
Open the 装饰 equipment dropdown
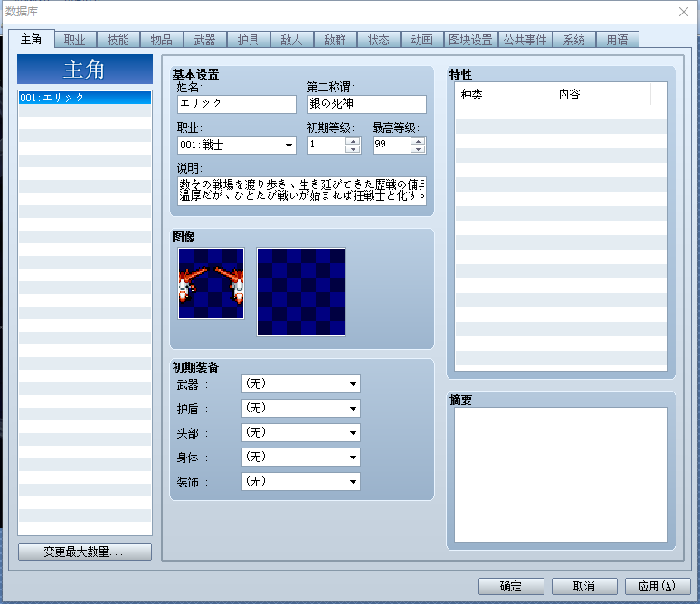coord(301,481)
